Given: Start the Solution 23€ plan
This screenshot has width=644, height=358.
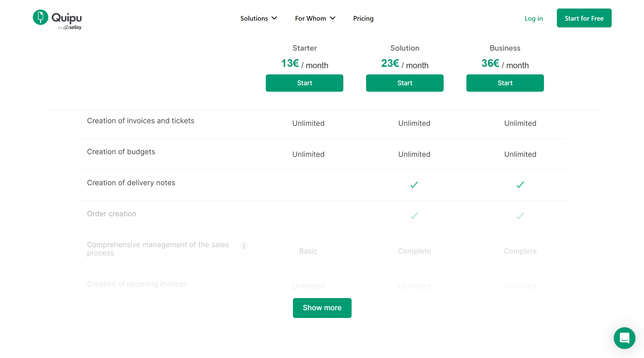Looking at the screenshot, I should pyautogui.click(x=405, y=83).
